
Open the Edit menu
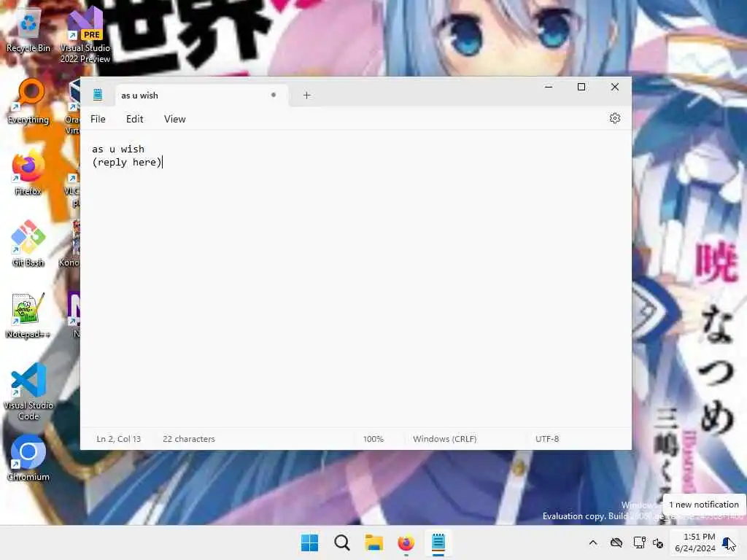tap(134, 119)
